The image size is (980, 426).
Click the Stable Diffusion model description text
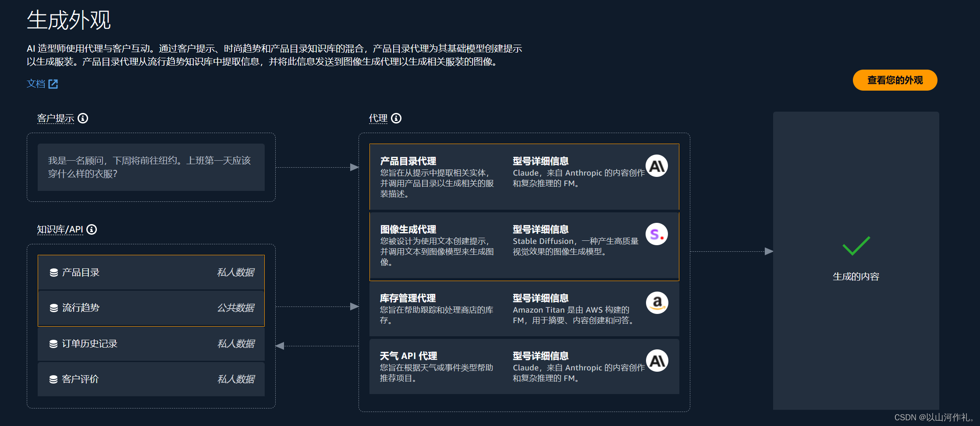[x=575, y=246]
